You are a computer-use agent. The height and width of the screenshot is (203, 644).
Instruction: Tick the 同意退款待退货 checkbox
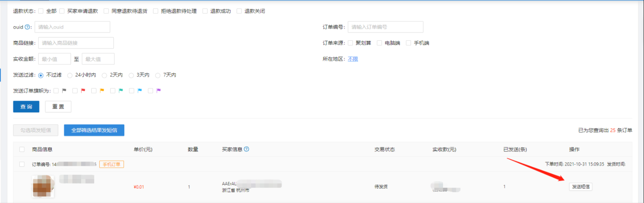pos(106,11)
